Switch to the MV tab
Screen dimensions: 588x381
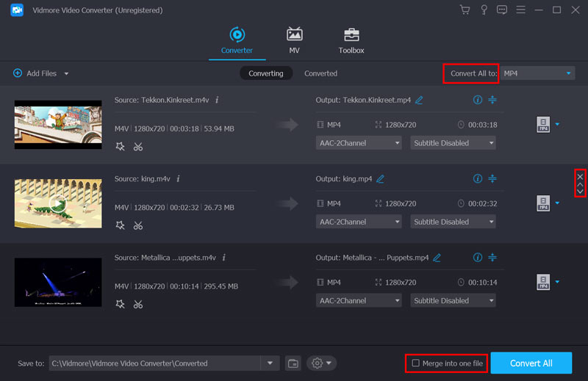coord(294,40)
